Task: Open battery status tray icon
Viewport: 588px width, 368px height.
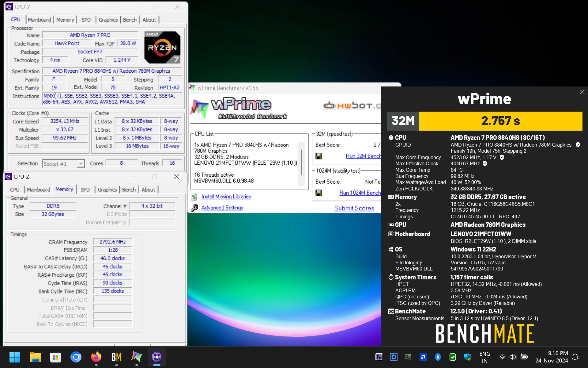Action: tap(524, 357)
